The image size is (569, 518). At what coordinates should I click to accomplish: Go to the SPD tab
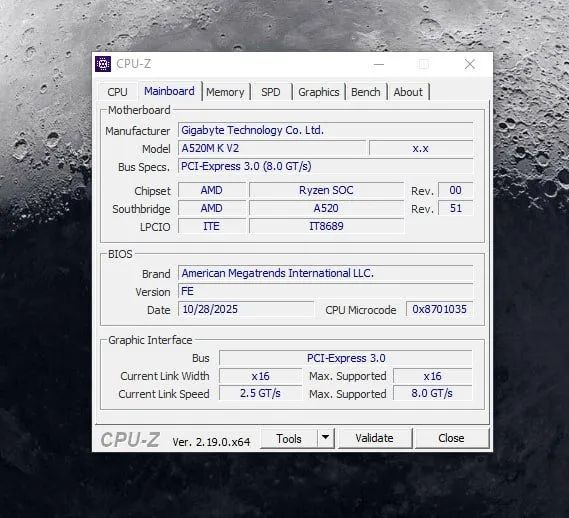tap(271, 92)
